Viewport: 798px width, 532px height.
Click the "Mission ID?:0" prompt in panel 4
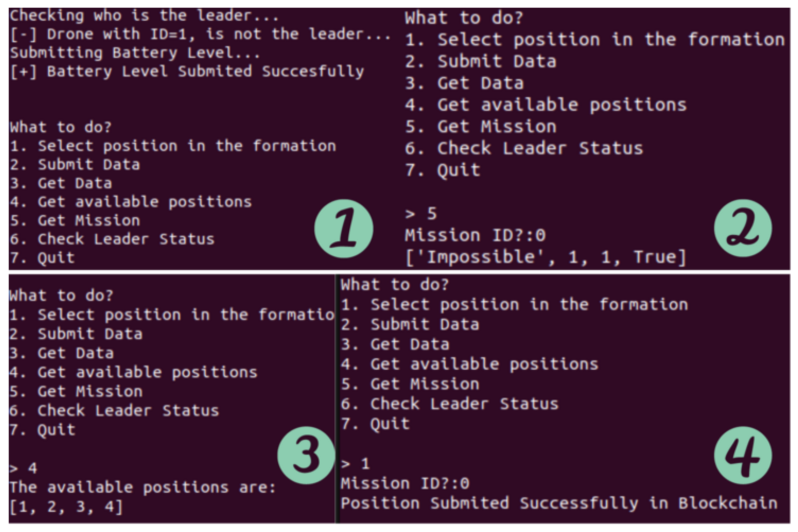pyautogui.click(x=405, y=484)
